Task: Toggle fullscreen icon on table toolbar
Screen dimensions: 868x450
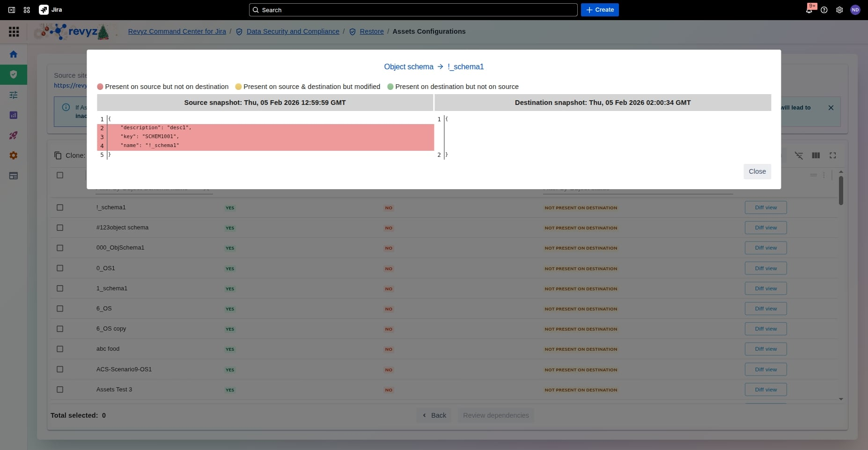Action: point(832,155)
